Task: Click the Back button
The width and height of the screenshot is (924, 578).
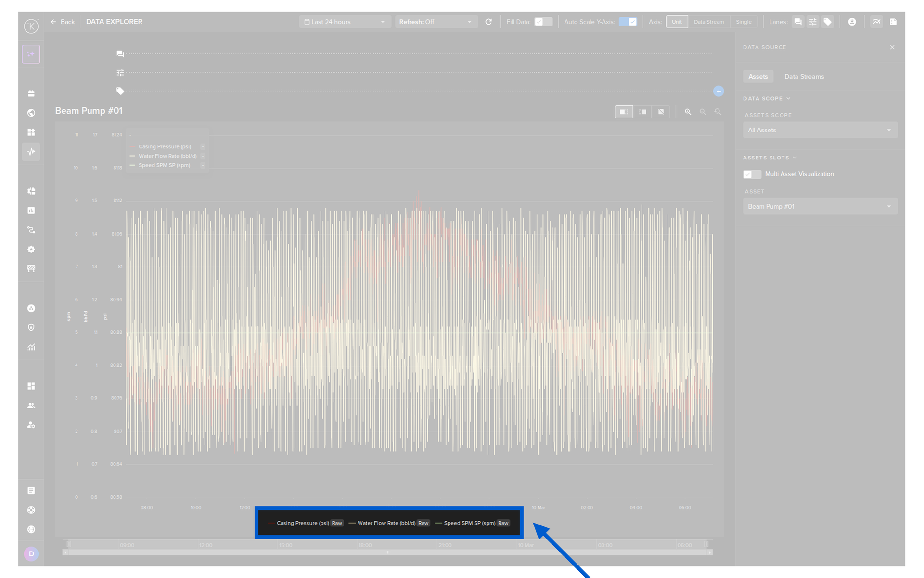Action: [x=63, y=22]
